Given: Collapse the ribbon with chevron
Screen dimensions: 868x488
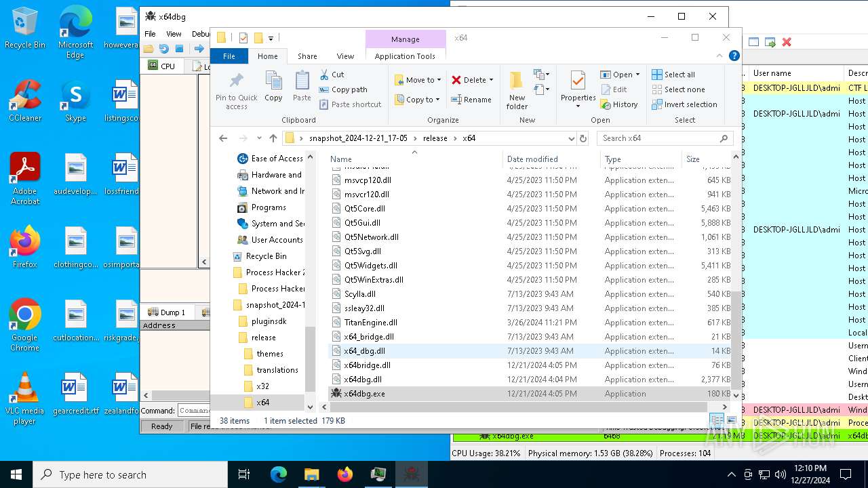Looking at the screenshot, I should tap(720, 56).
